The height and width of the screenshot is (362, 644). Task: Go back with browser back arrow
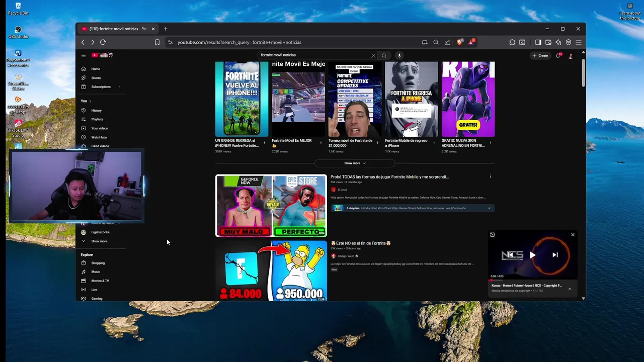[84, 42]
